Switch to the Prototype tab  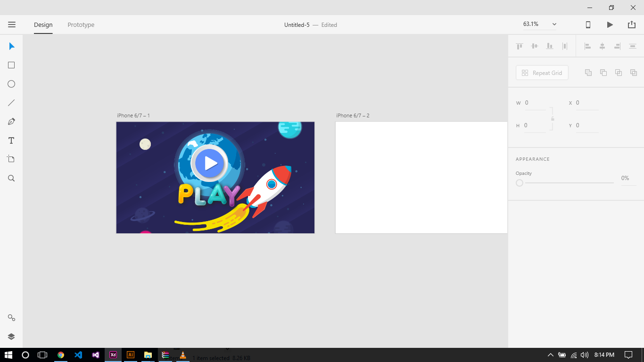pyautogui.click(x=81, y=25)
